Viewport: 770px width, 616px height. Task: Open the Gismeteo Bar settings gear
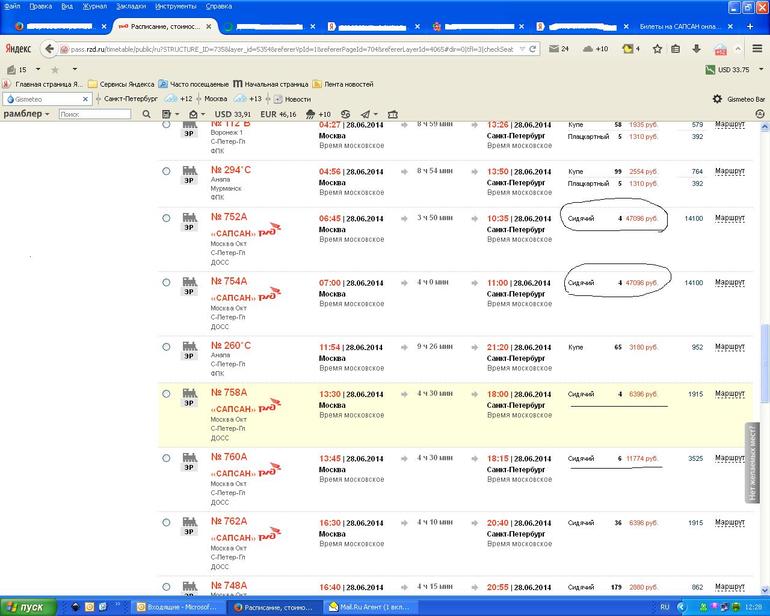[717, 99]
